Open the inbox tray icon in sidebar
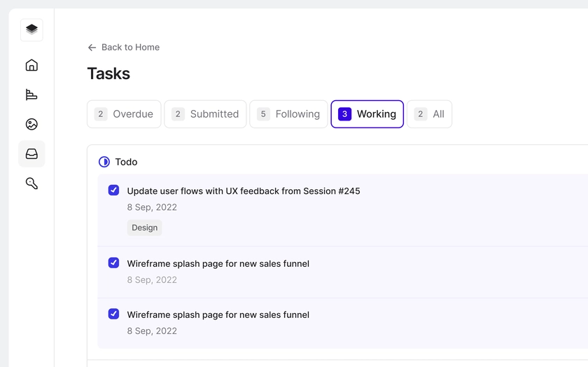This screenshot has width=588, height=367. coord(31,154)
